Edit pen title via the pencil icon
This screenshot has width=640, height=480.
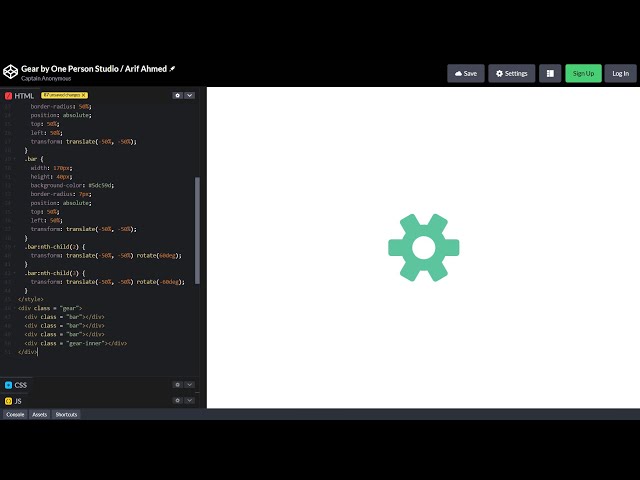tap(172, 69)
